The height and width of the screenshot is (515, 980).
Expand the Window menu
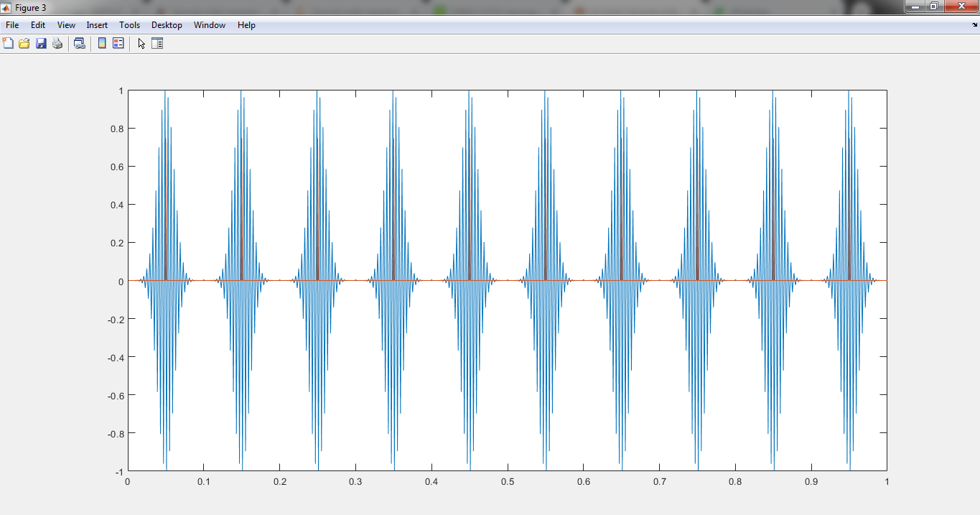pos(210,25)
